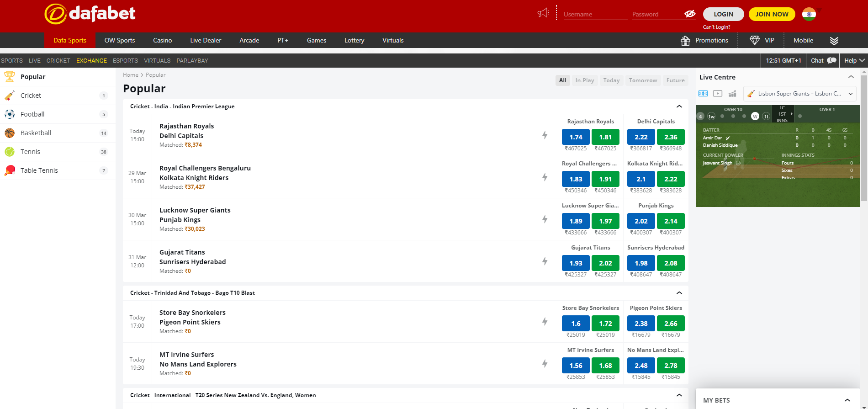The height and width of the screenshot is (409, 868).
Task: Select the In-Play filter
Action: 585,80
